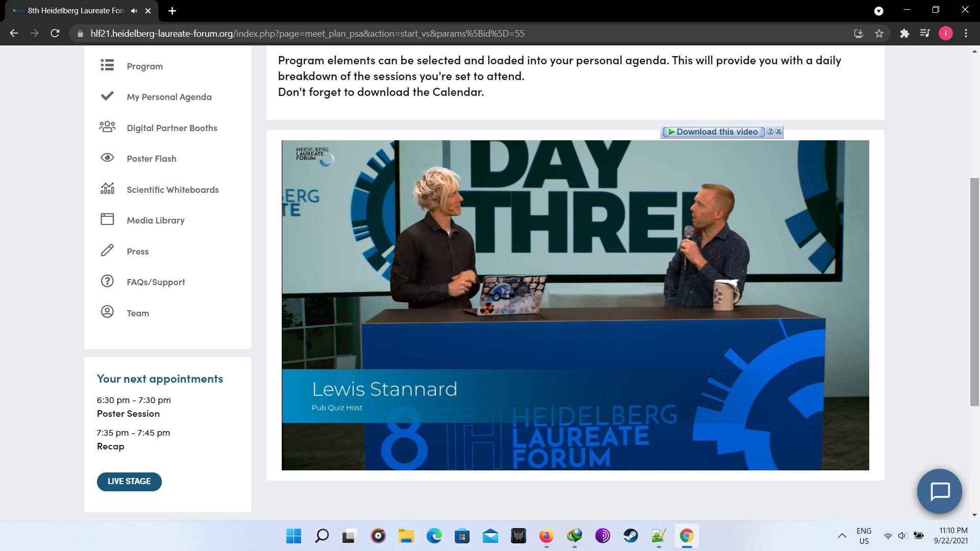Click the Media Library window icon
Viewport: 980px width, 551px height.
coord(107,219)
